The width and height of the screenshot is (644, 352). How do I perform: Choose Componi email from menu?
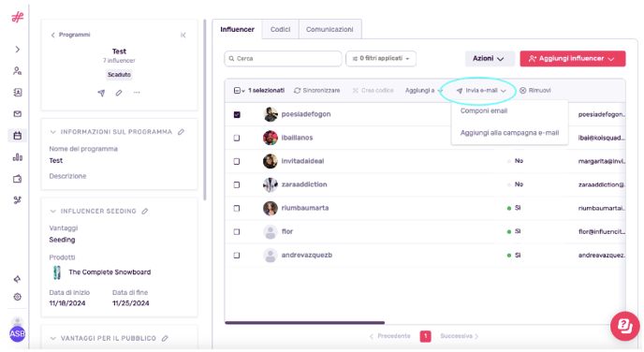pos(484,110)
